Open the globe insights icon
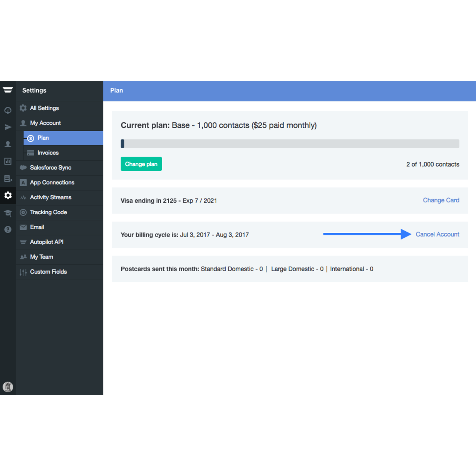 (x=8, y=110)
